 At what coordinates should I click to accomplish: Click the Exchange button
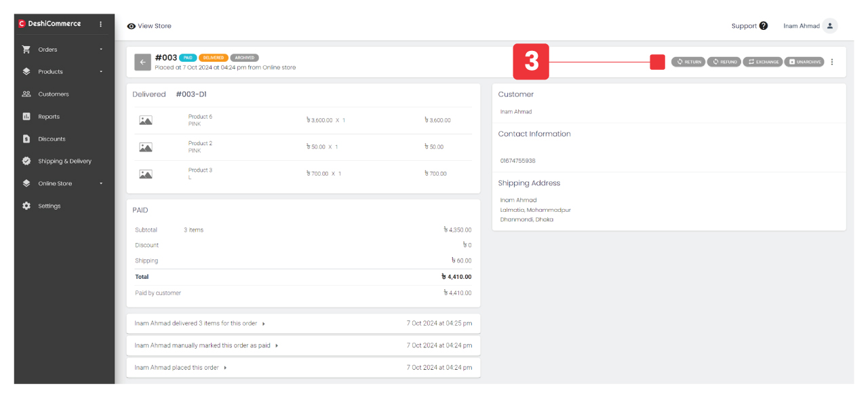pyautogui.click(x=763, y=62)
